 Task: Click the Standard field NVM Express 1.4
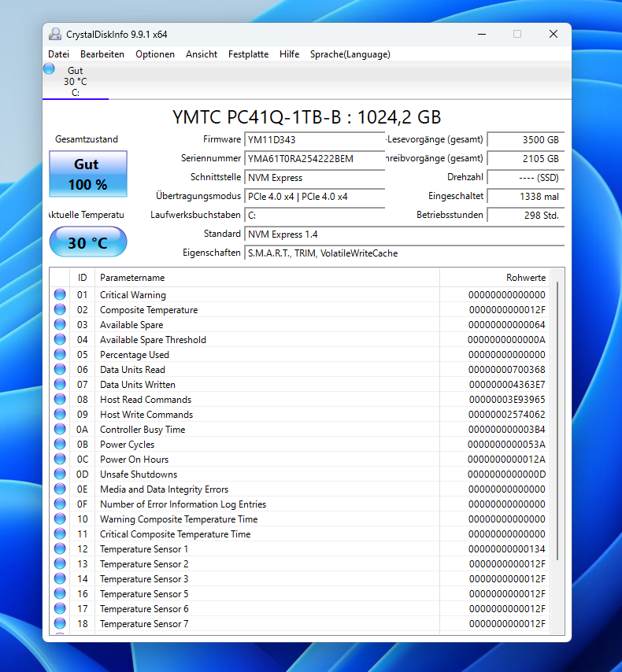point(404,234)
